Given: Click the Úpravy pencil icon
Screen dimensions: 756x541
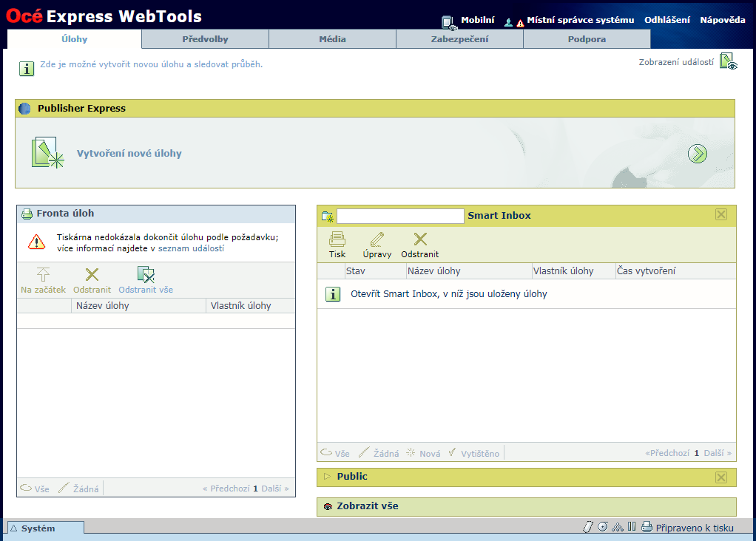Looking at the screenshot, I should (x=377, y=239).
